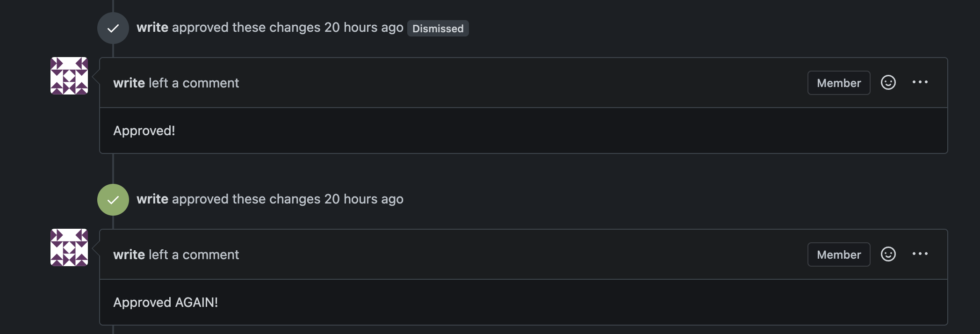
Task: Click "write" author name in "Approved!" comment header
Action: 129,83
